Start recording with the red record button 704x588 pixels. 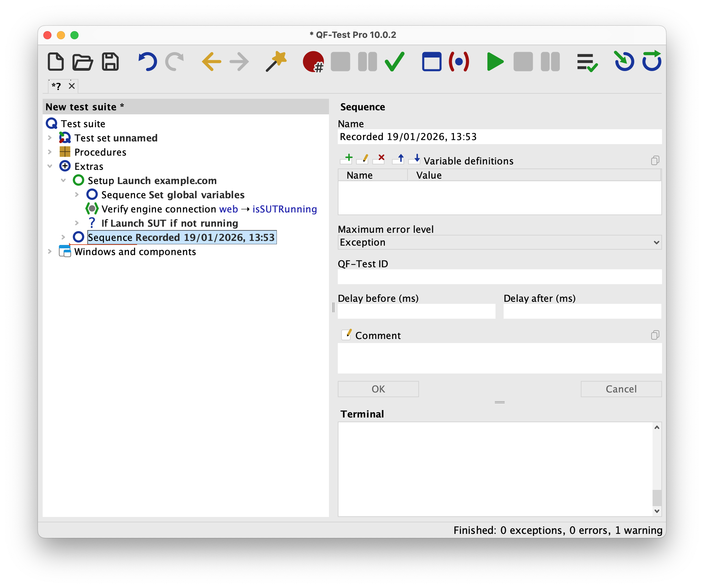(x=313, y=62)
